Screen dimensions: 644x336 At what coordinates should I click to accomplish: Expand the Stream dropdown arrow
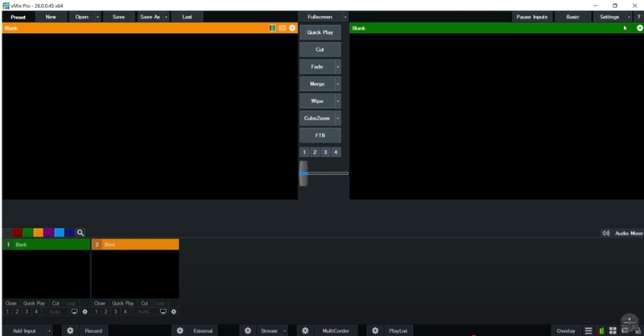[284, 330]
